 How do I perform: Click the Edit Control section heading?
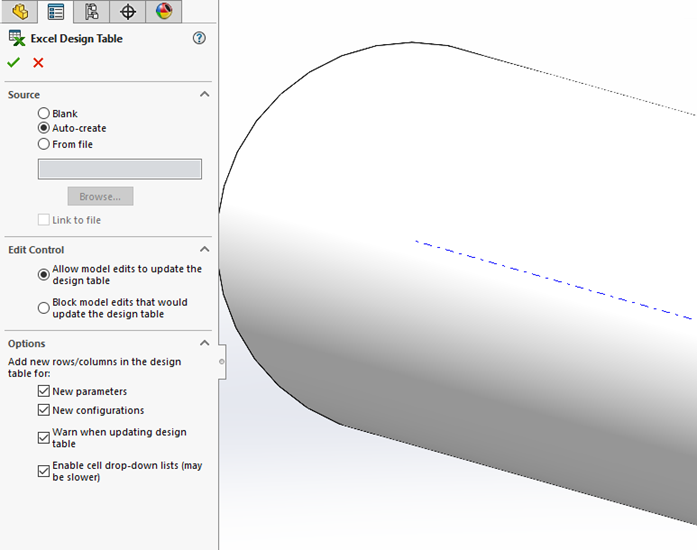coord(36,250)
